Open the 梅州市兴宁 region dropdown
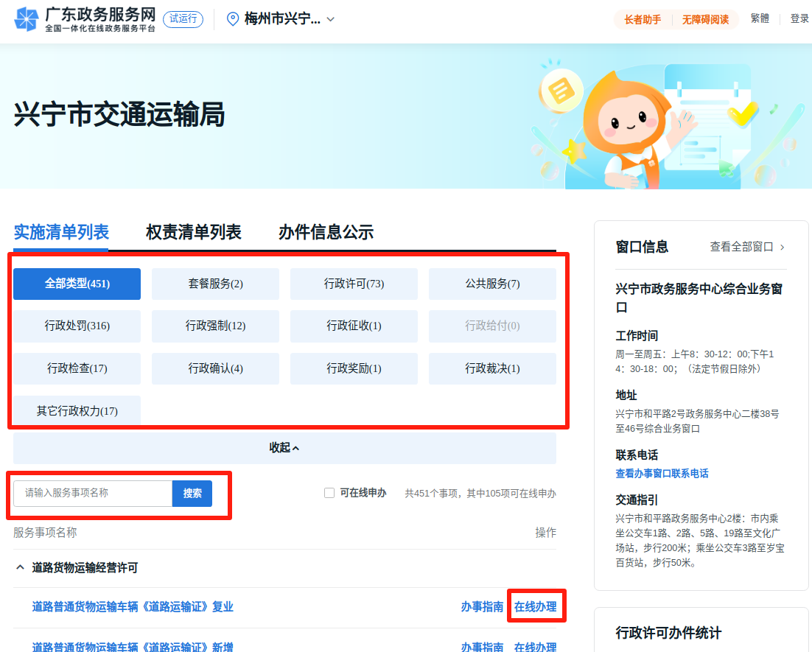Image resolution: width=812 pixels, height=652 pixels. coord(330,19)
